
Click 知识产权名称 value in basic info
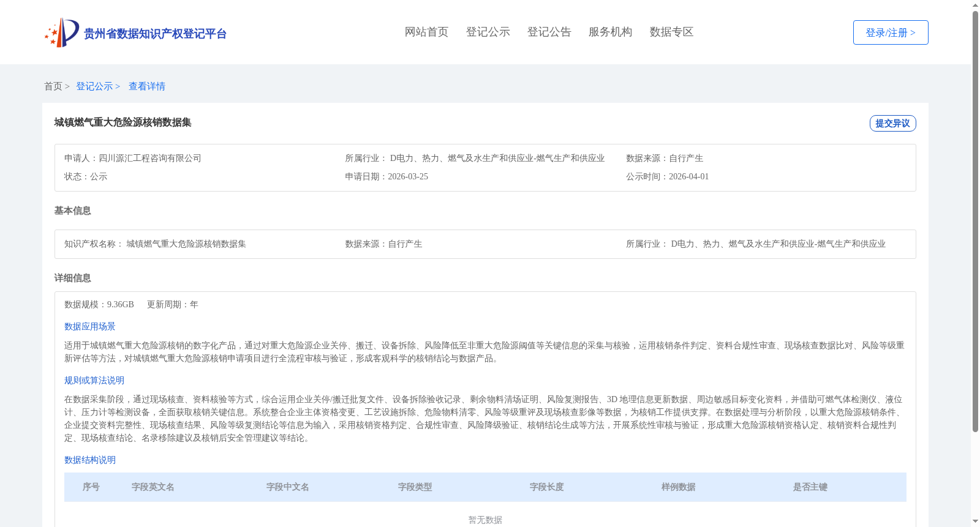pos(186,244)
